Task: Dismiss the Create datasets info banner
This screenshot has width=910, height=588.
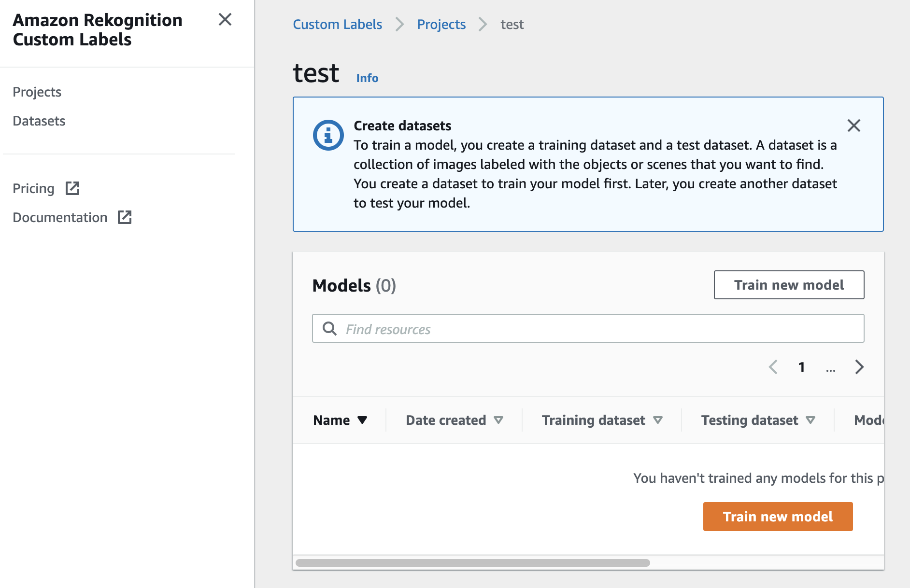Action: point(853,126)
